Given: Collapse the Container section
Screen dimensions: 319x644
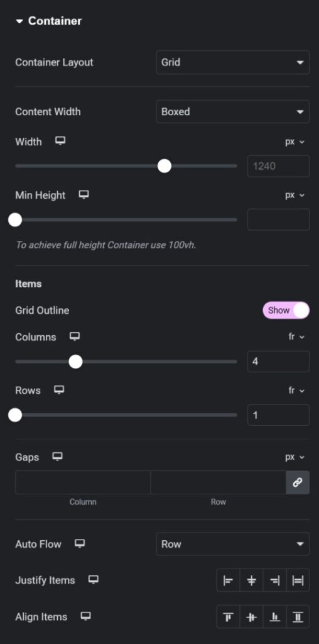Looking at the screenshot, I should pyautogui.click(x=48, y=21).
